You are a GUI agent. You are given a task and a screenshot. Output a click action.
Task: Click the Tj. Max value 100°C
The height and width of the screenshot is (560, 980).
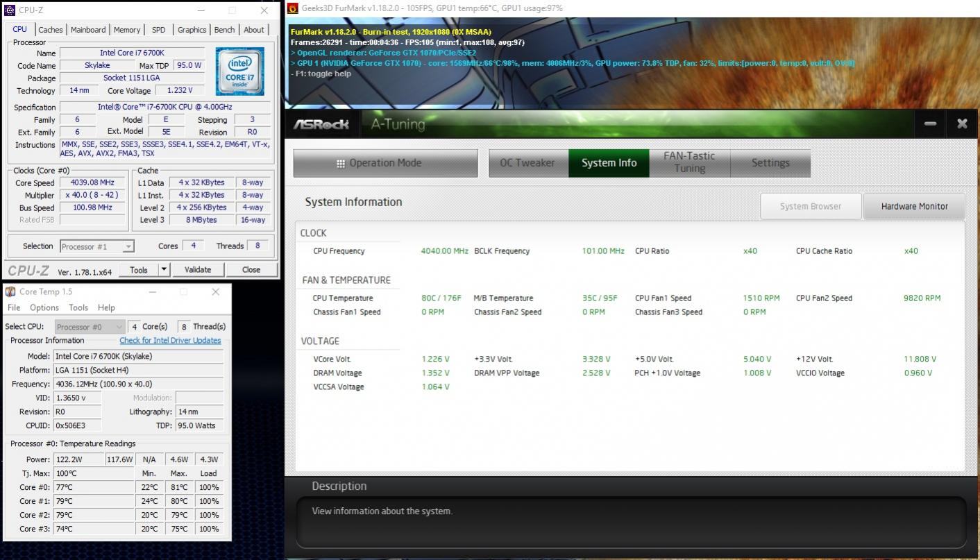point(94,473)
